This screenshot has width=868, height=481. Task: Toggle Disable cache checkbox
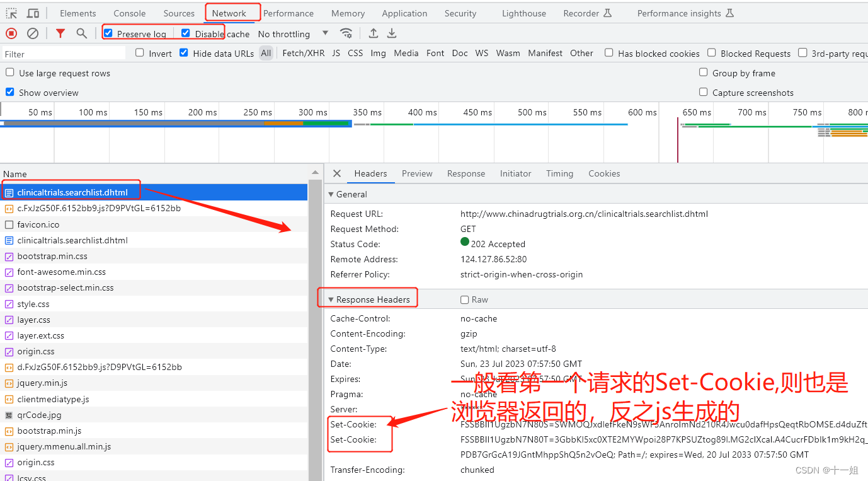[x=185, y=33]
